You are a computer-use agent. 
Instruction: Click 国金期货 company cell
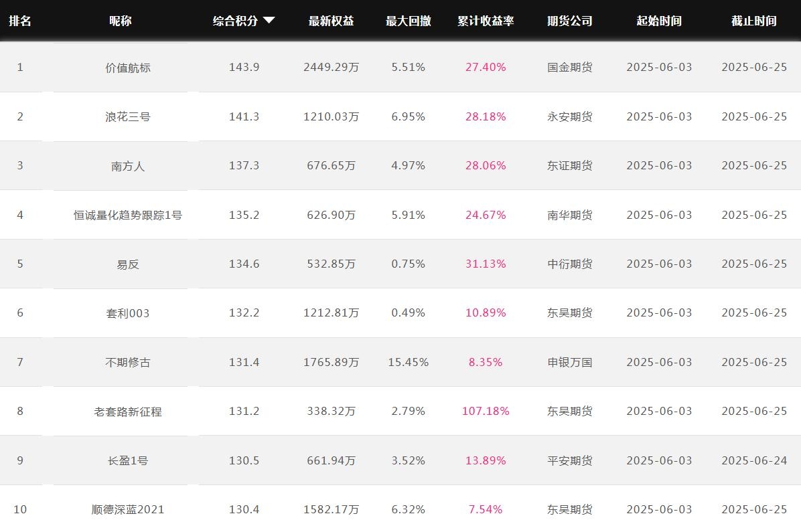[x=569, y=68]
